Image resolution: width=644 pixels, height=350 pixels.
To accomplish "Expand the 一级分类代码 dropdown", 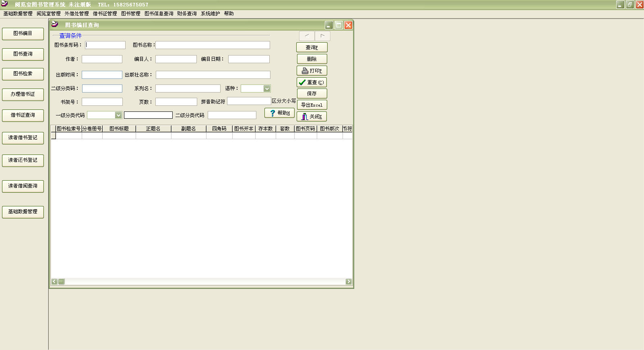I will click(118, 115).
